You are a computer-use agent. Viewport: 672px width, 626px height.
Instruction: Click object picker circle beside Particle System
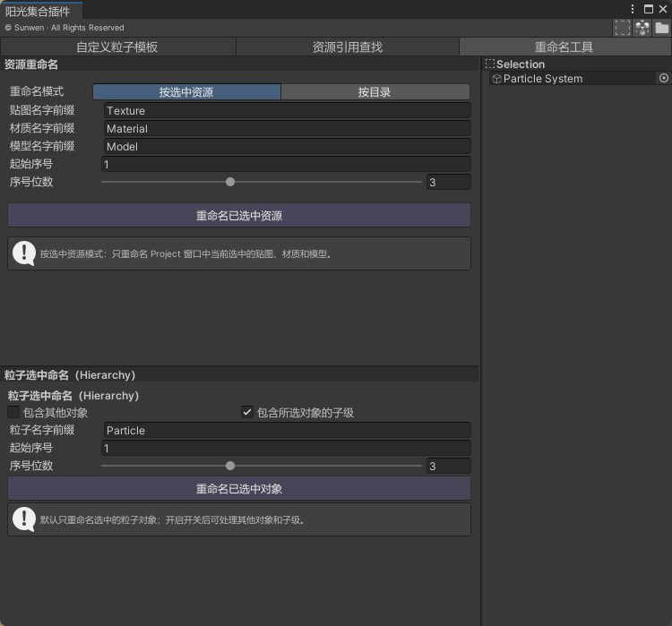[663, 78]
